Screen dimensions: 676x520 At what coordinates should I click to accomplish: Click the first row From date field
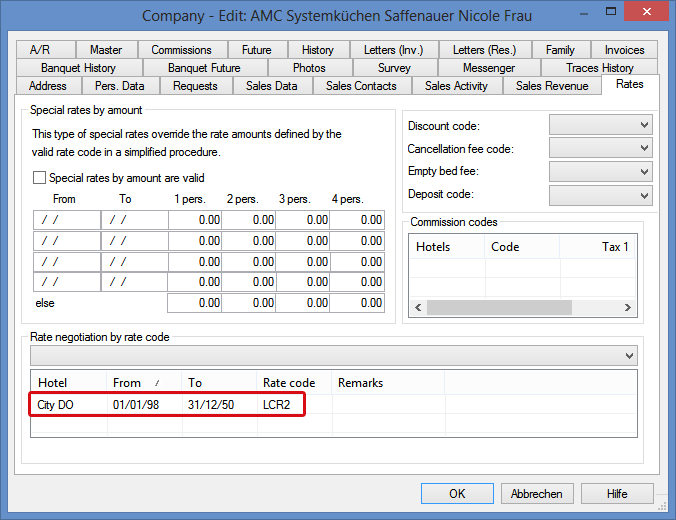point(67,220)
